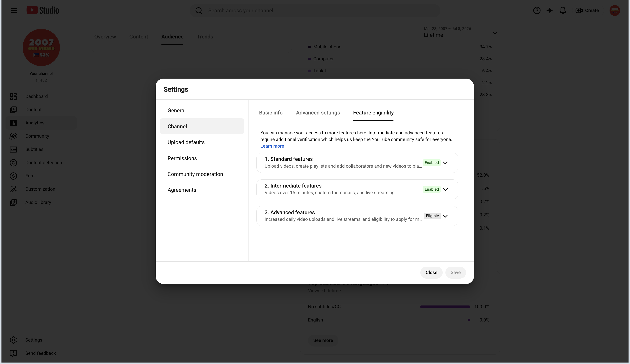Switch to the Overview analytics tab
Screen dimensions: 630x364
pos(105,37)
